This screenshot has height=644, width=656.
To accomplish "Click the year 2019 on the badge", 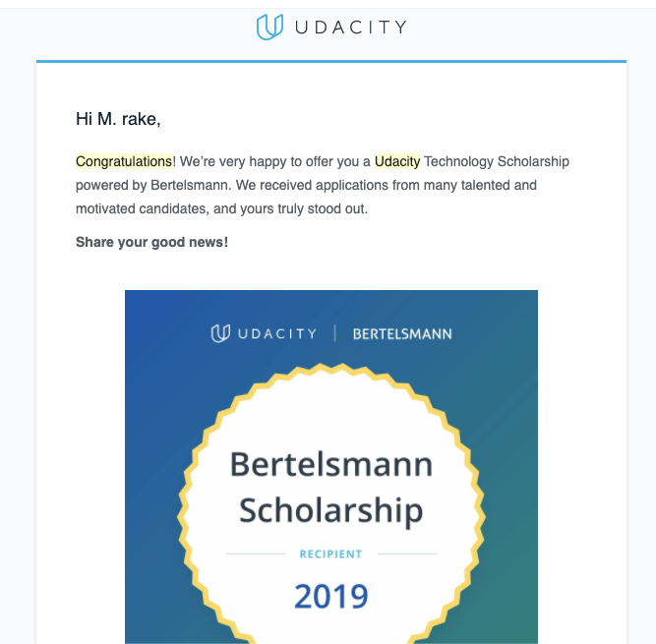I will click(331, 597).
